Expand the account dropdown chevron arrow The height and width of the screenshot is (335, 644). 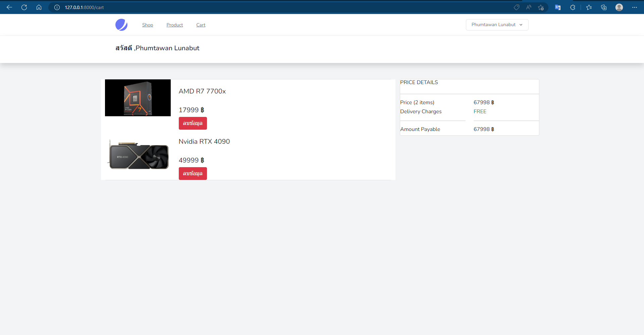[521, 25]
